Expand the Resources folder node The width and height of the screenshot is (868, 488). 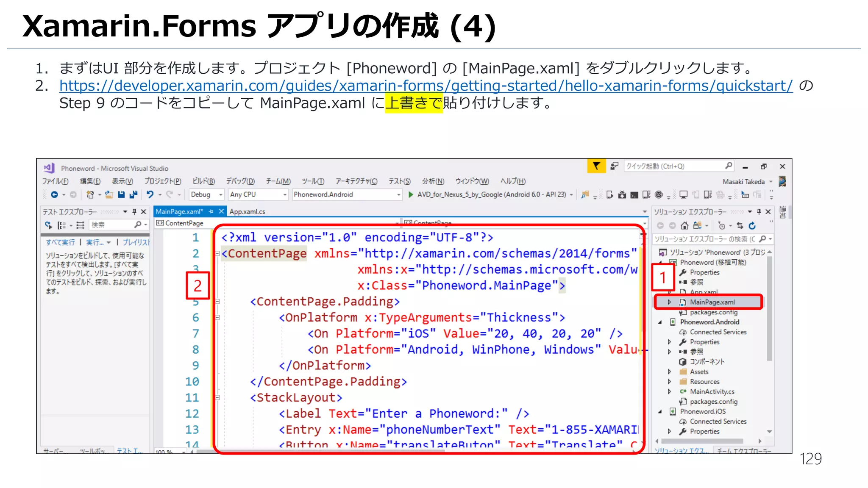point(669,382)
